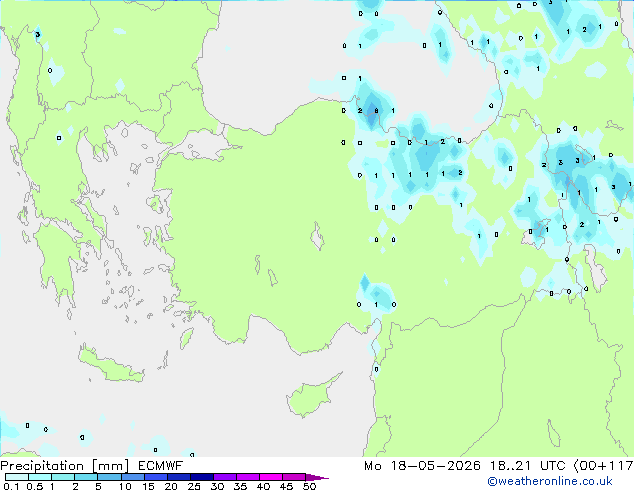Pick the 15–20 mm legend swatch
This screenshot has height=490, width=634.
click(x=155, y=477)
